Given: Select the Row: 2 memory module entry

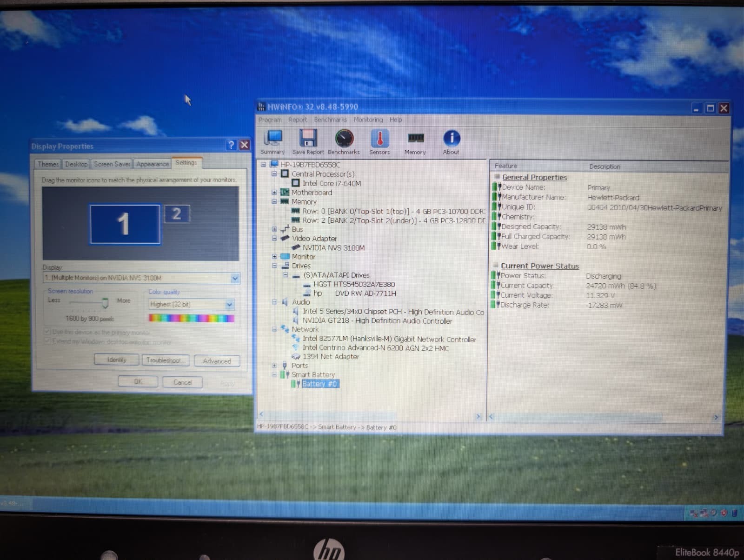Looking at the screenshot, I should click(x=393, y=220).
